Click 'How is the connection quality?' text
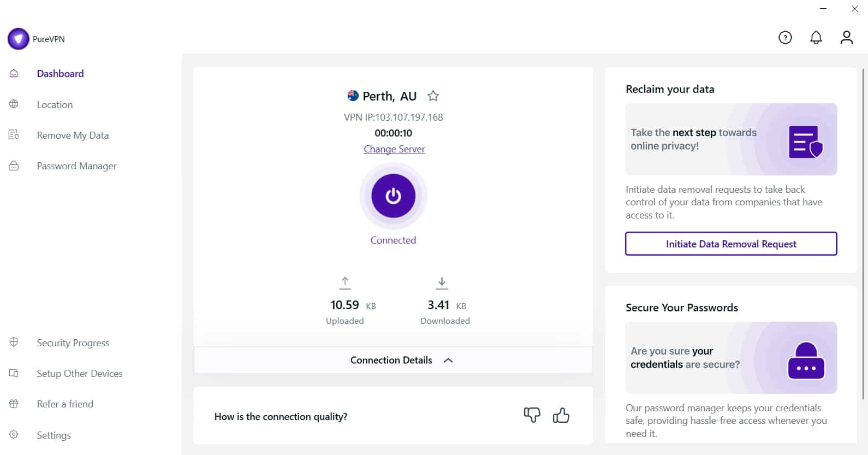Image resolution: width=868 pixels, height=455 pixels. [281, 417]
